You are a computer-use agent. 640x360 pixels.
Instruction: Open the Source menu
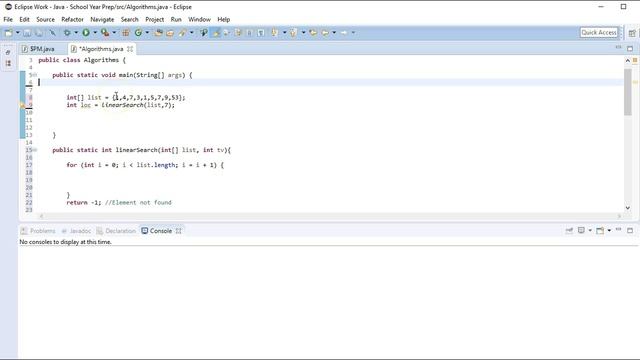tap(45, 19)
